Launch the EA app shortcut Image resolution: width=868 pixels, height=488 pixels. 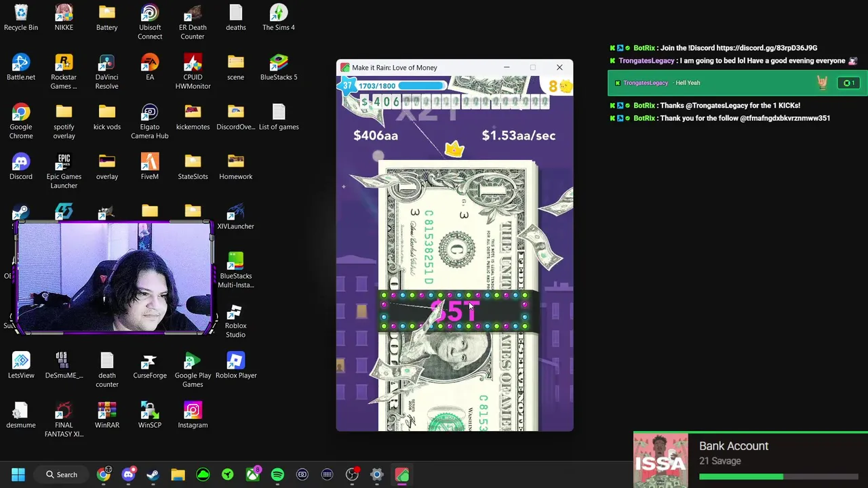click(150, 67)
